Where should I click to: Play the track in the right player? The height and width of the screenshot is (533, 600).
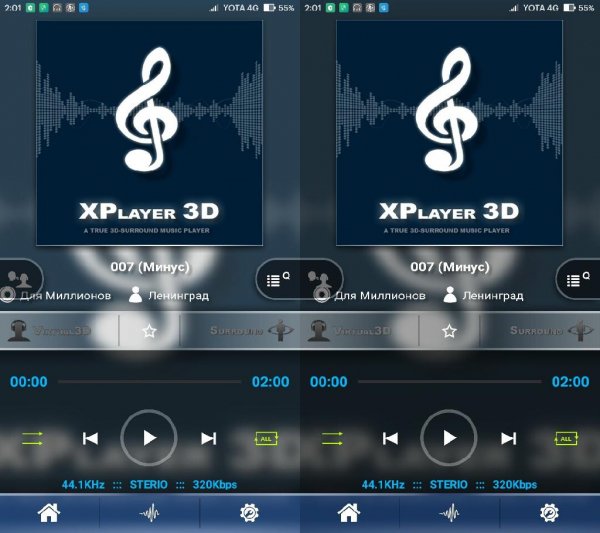click(449, 438)
